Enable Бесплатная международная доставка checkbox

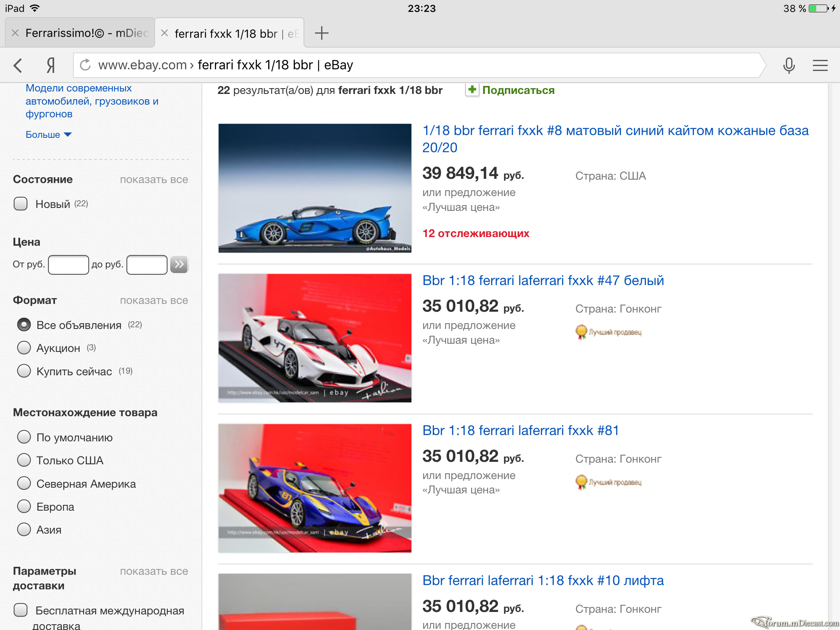pos(21,610)
